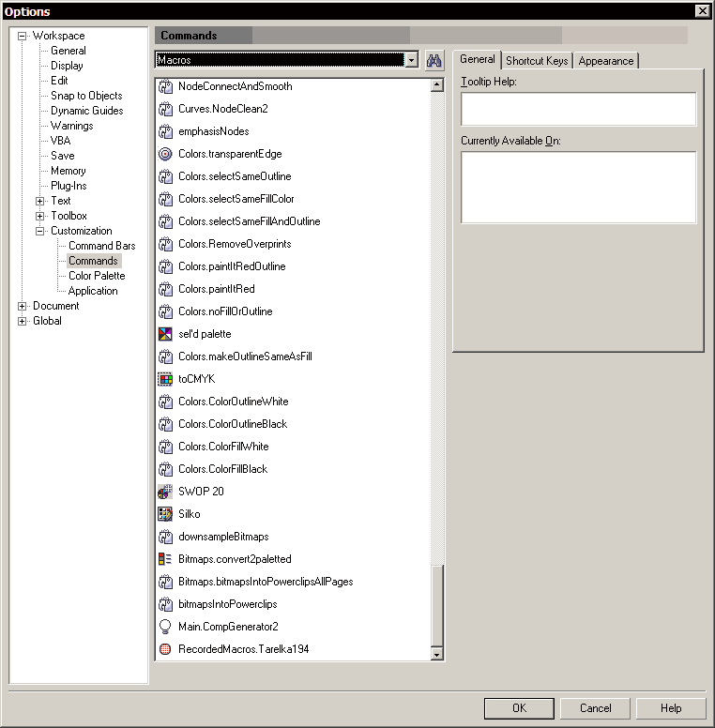Collapse the Customization tree node
This screenshot has width=715, height=728.
pyautogui.click(x=40, y=231)
